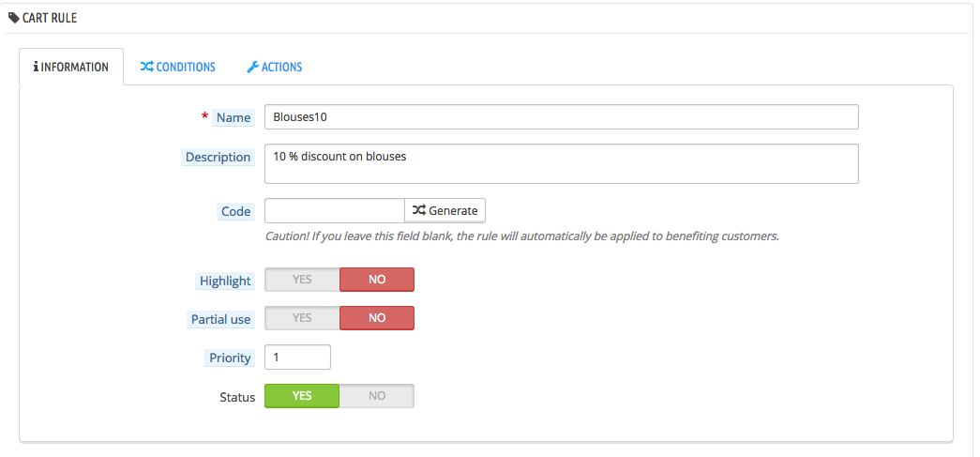Click the Priority number field
980x457 pixels.
pos(297,357)
